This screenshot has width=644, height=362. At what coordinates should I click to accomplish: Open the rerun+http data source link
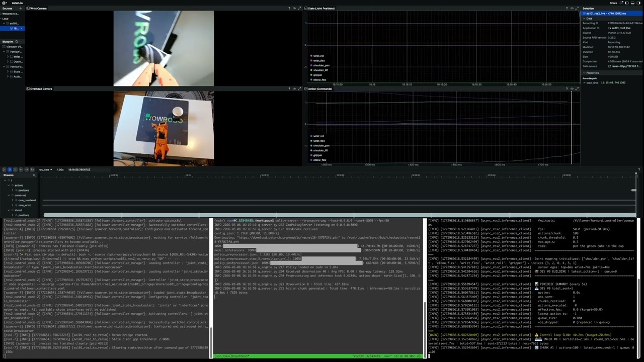(x=625, y=66)
